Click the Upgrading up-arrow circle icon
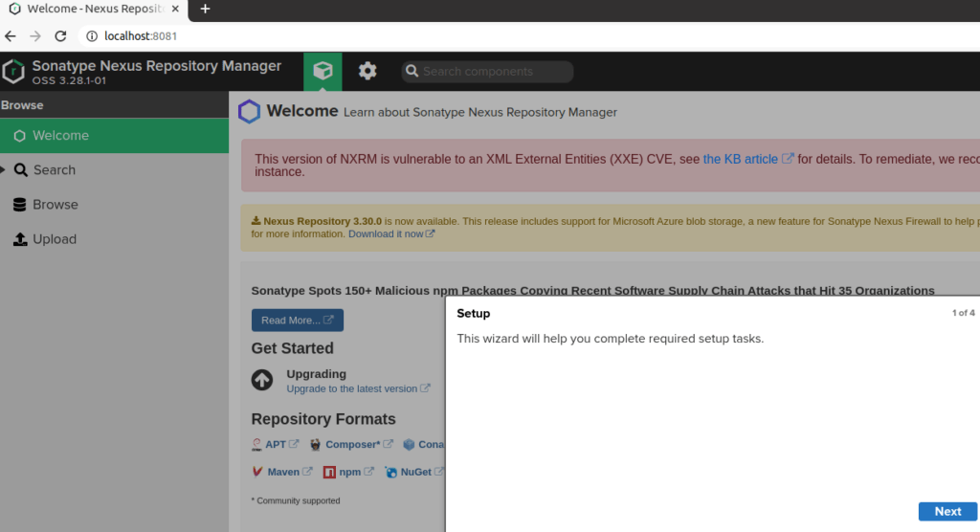 (x=262, y=380)
